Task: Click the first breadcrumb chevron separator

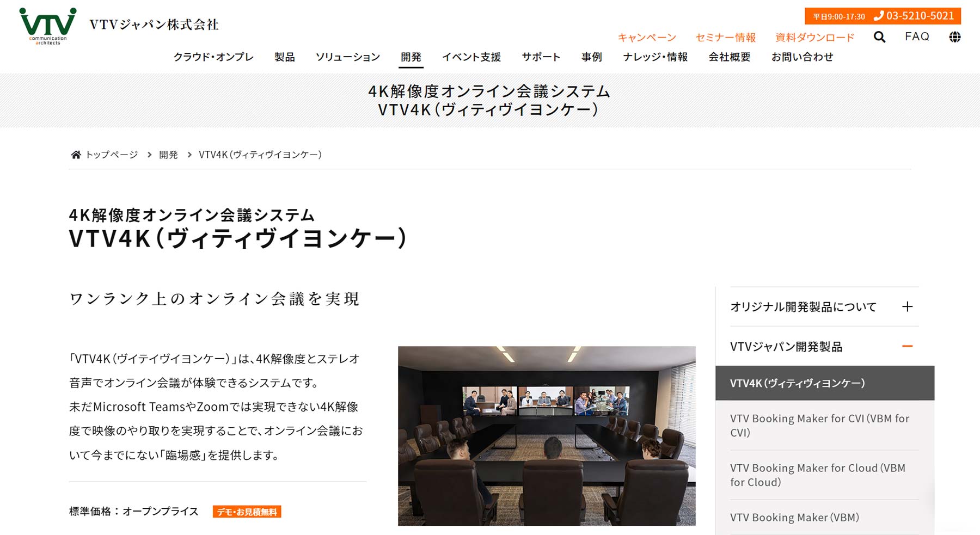Action: pyautogui.click(x=149, y=155)
